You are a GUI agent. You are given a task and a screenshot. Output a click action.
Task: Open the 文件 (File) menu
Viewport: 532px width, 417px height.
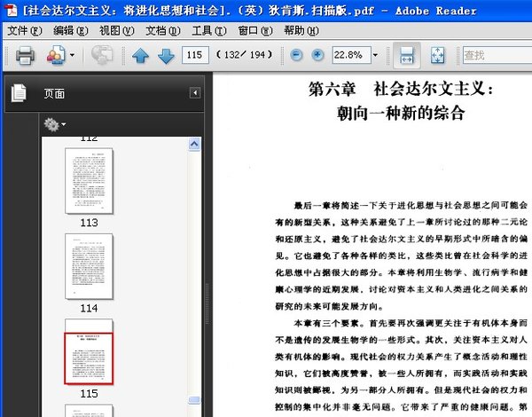24,30
